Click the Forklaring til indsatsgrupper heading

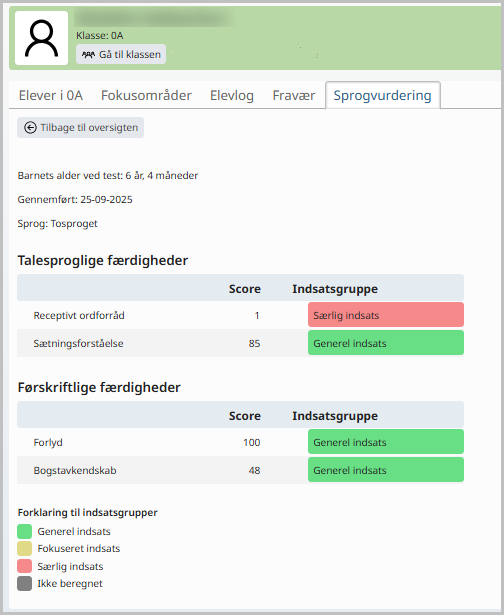(87, 513)
